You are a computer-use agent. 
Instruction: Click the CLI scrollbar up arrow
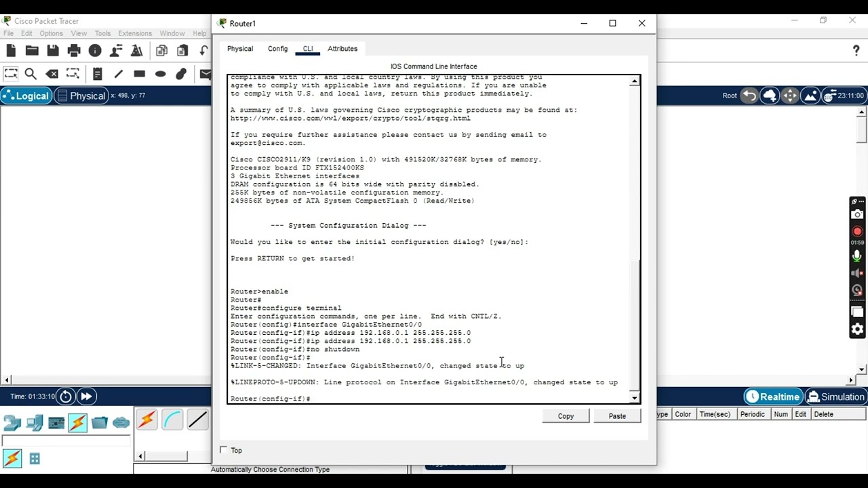coord(635,81)
